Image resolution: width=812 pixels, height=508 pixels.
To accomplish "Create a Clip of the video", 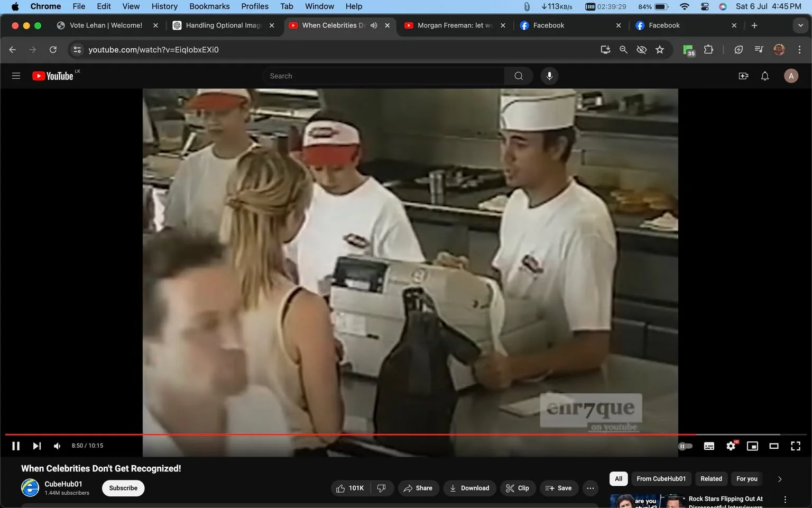I will 518,488.
